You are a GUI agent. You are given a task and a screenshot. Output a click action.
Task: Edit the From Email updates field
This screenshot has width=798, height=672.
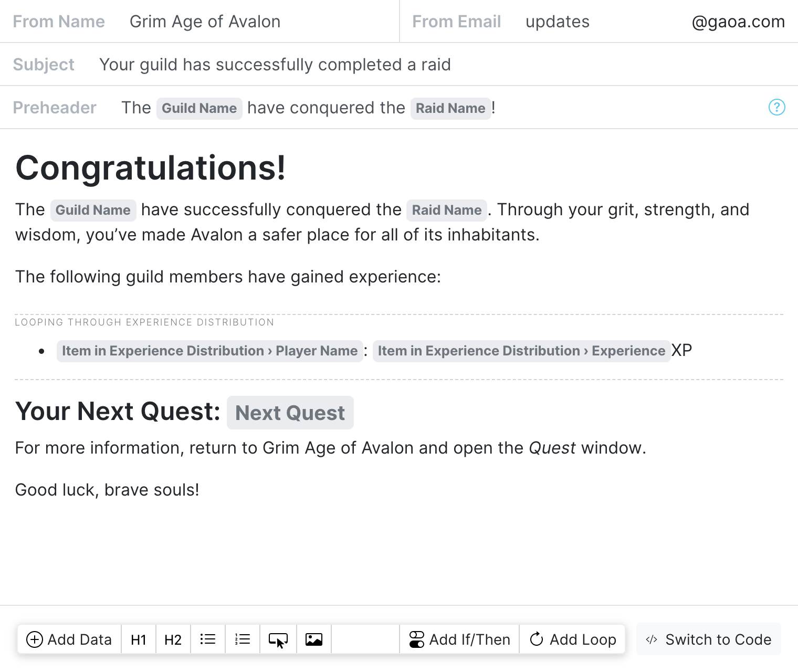point(558,22)
